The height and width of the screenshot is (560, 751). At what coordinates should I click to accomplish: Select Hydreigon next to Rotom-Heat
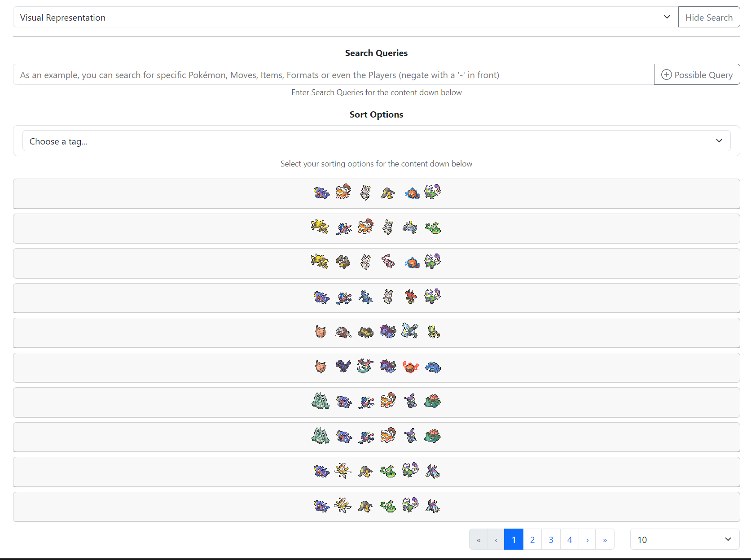388,367
